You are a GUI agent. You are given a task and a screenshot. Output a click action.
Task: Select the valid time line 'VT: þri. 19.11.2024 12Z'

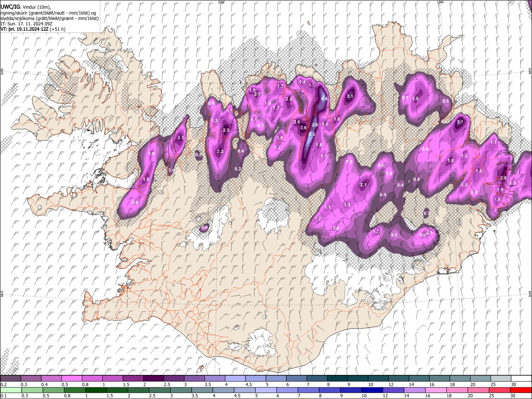(25, 30)
